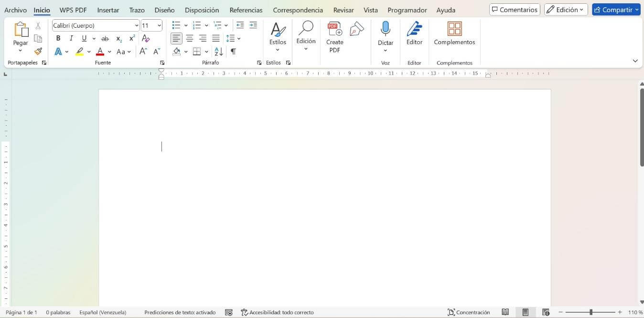Open the Editor proofing tool
This screenshot has height=318, width=644.
[x=414, y=30]
